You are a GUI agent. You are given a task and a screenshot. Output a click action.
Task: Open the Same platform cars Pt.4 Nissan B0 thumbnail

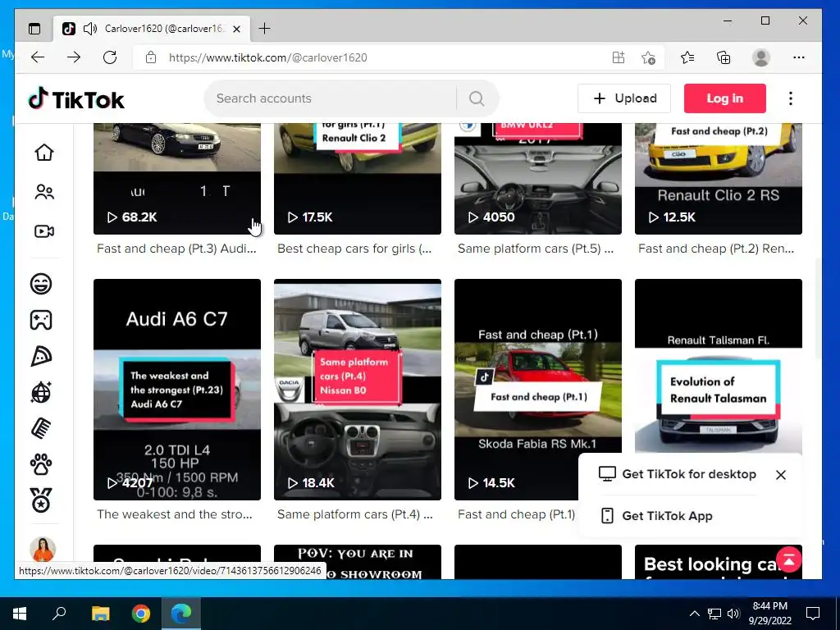click(x=358, y=390)
